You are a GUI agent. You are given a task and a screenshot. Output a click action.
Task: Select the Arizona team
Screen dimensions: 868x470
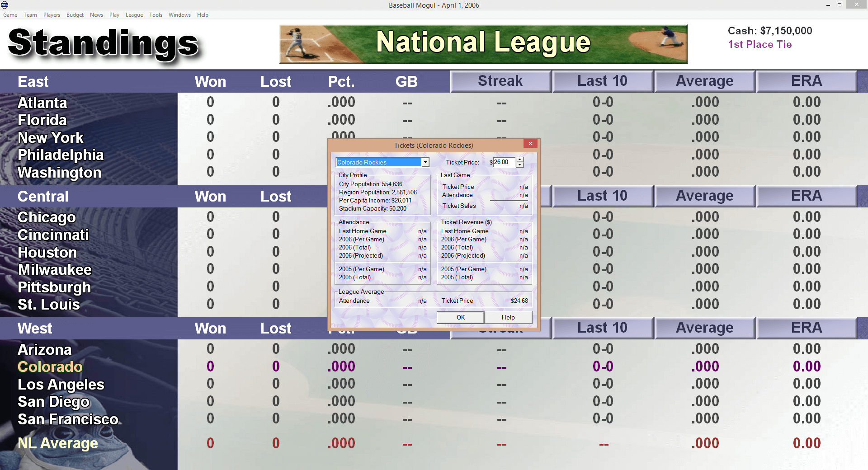pos(45,349)
